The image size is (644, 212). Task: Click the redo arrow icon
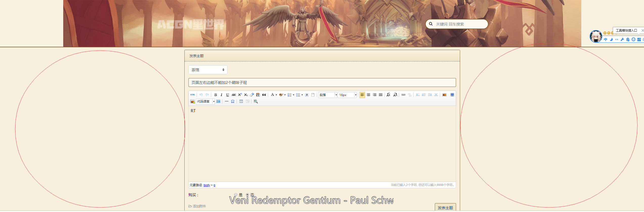(207, 95)
